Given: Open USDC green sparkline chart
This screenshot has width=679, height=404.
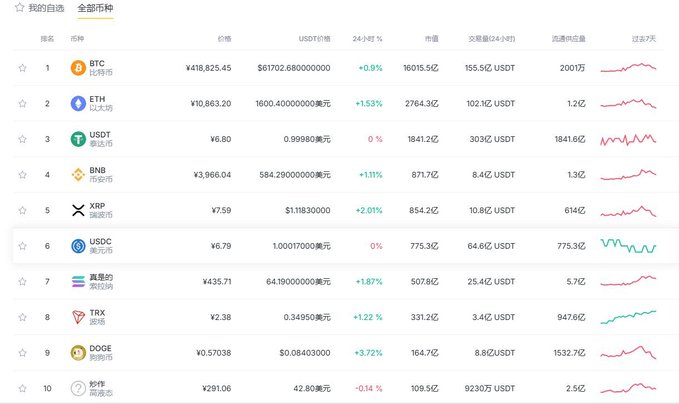Looking at the screenshot, I should [628, 246].
